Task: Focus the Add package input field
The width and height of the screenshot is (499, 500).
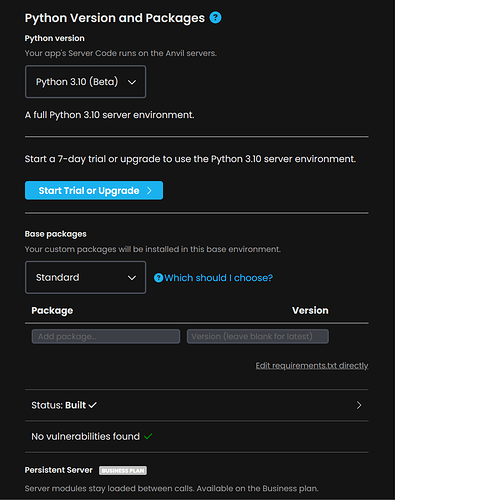Action: [x=106, y=336]
